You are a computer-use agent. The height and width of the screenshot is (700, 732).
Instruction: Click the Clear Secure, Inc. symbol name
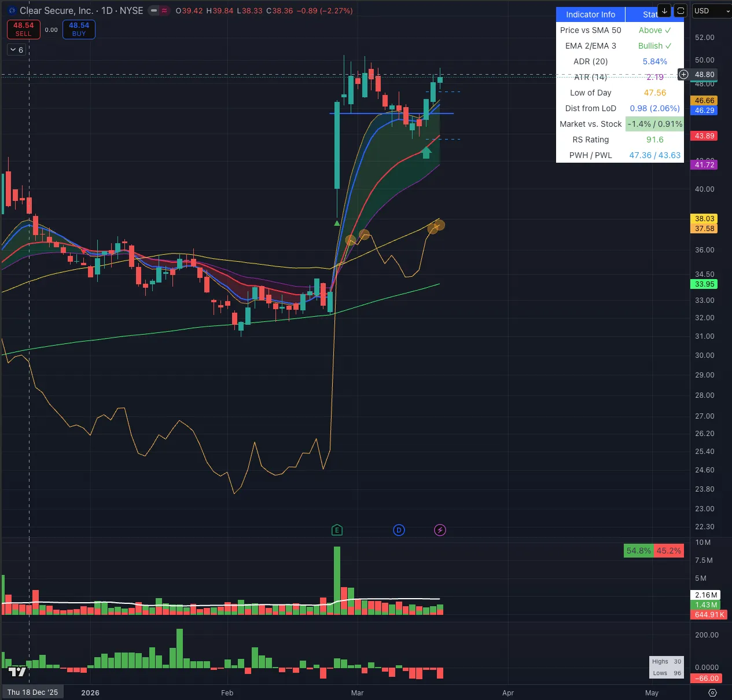point(56,10)
